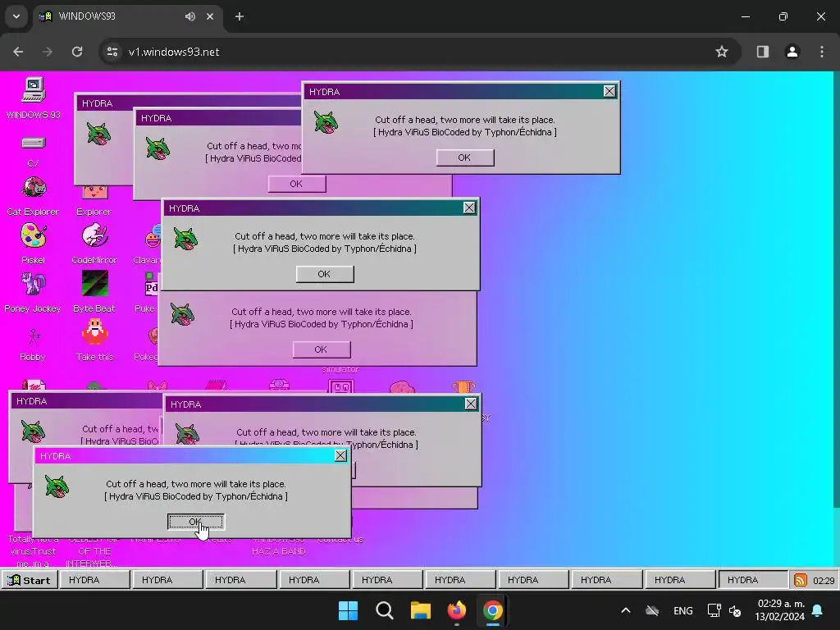Open the Windows 11 Start menu
Screen dimensions: 840x630
pyautogui.click(x=348, y=610)
